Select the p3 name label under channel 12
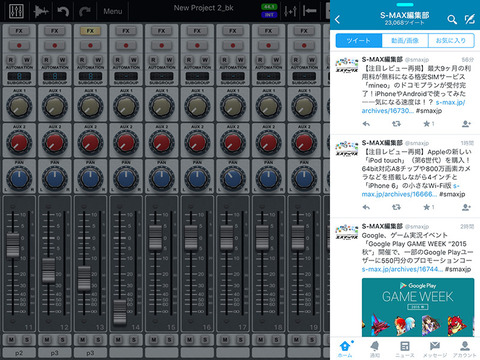 pyautogui.click(x=55, y=353)
